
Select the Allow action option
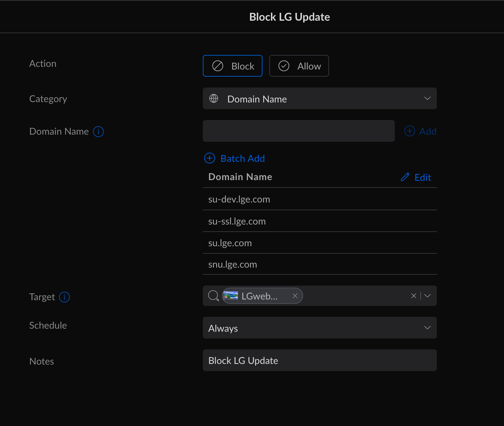[299, 66]
